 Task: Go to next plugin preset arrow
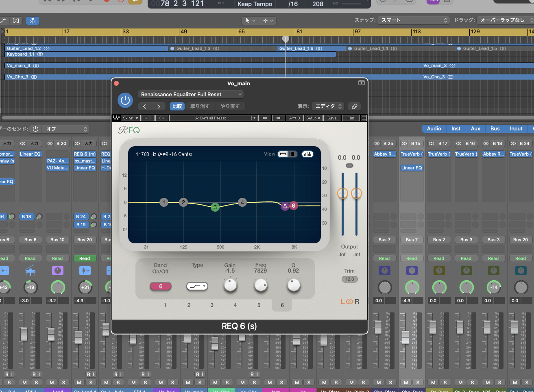pyautogui.click(x=159, y=106)
